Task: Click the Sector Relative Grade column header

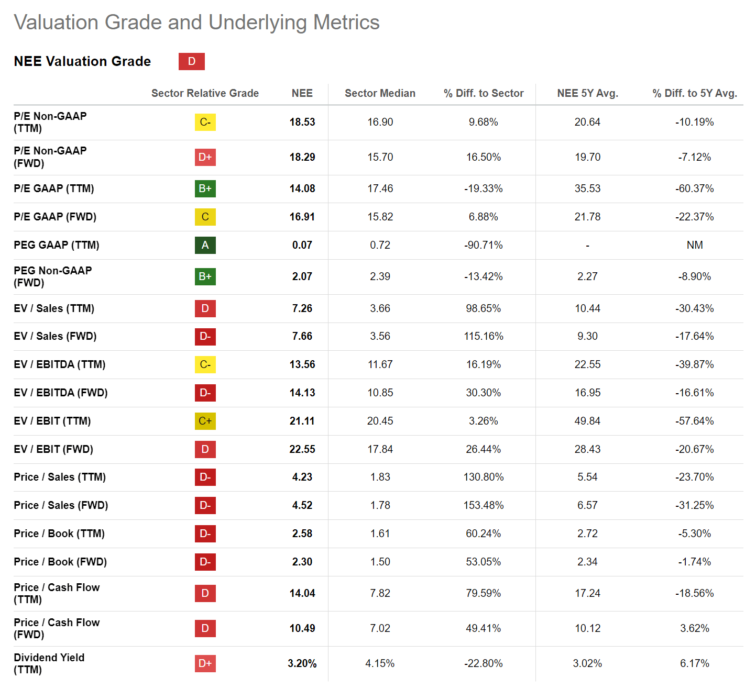Action: pyautogui.click(x=205, y=93)
